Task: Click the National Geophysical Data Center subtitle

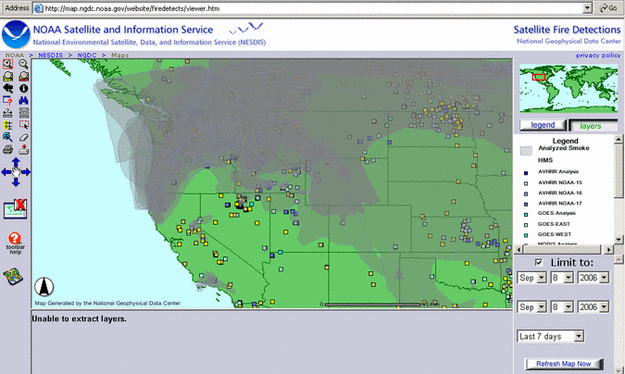Action: tap(568, 41)
